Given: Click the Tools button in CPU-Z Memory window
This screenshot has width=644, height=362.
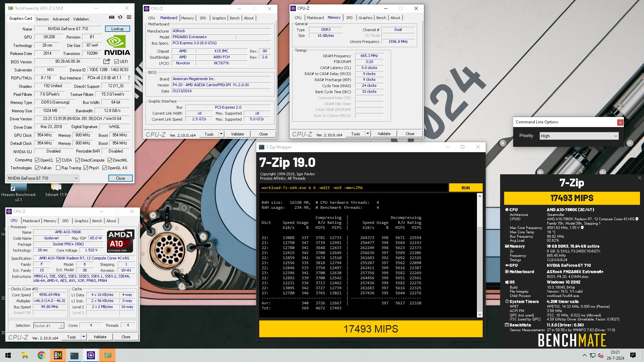Looking at the screenshot, I should coord(356,134).
